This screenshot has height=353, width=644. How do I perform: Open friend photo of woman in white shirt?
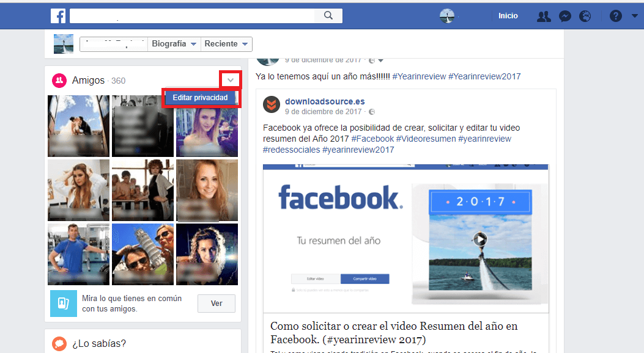click(78, 190)
